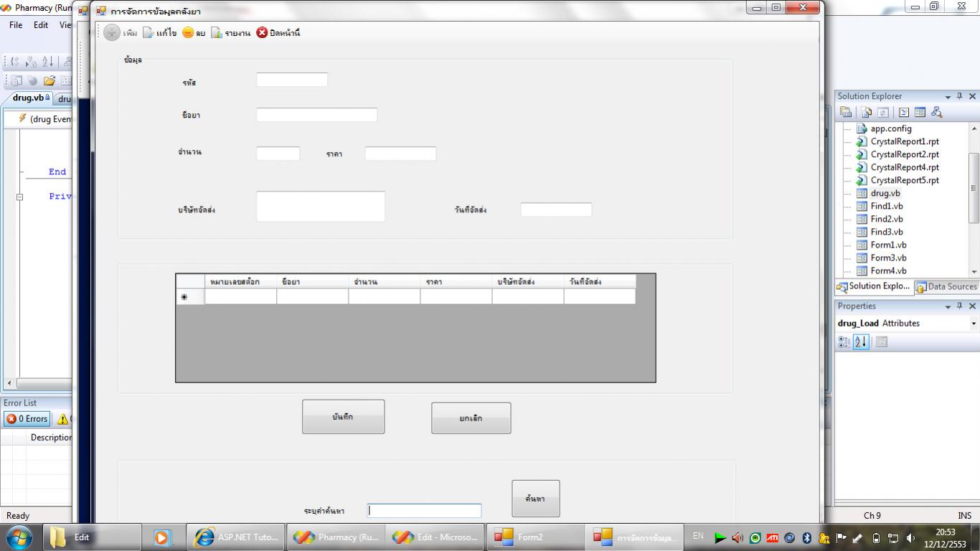The height and width of the screenshot is (551, 980).
Task: Click the Properties icon in Solution Explorer toolbar
Action: pos(846,112)
